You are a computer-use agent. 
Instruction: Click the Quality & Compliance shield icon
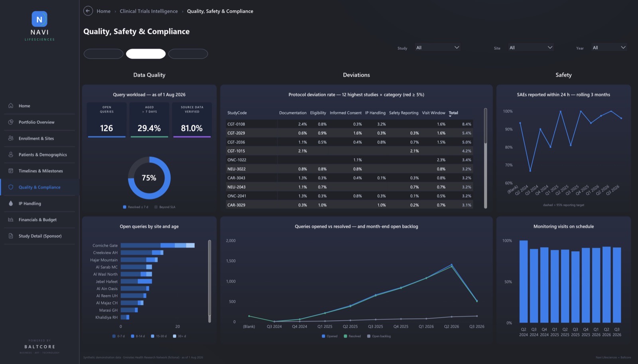pyautogui.click(x=11, y=187)
